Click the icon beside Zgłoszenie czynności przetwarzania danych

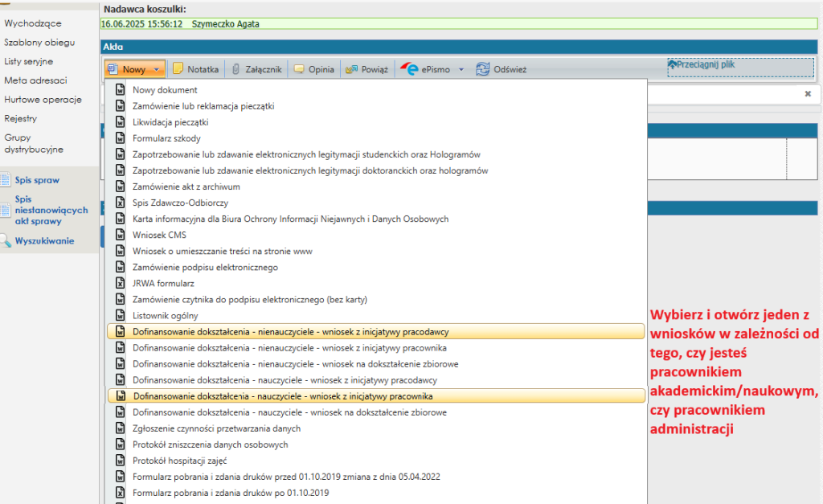coord(121,428)
